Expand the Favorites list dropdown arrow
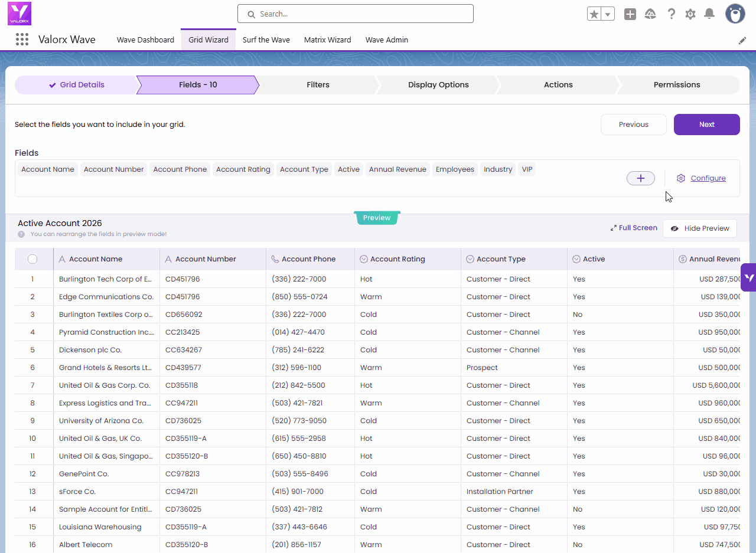 [608, 14]
